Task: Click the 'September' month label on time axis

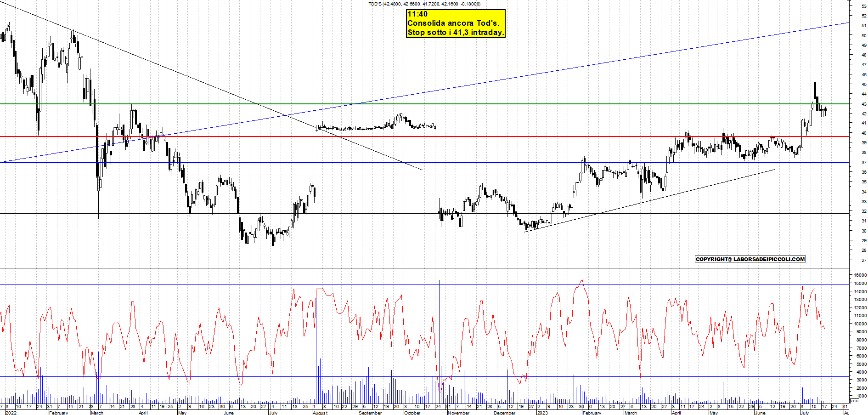Action: click(370, 413)
